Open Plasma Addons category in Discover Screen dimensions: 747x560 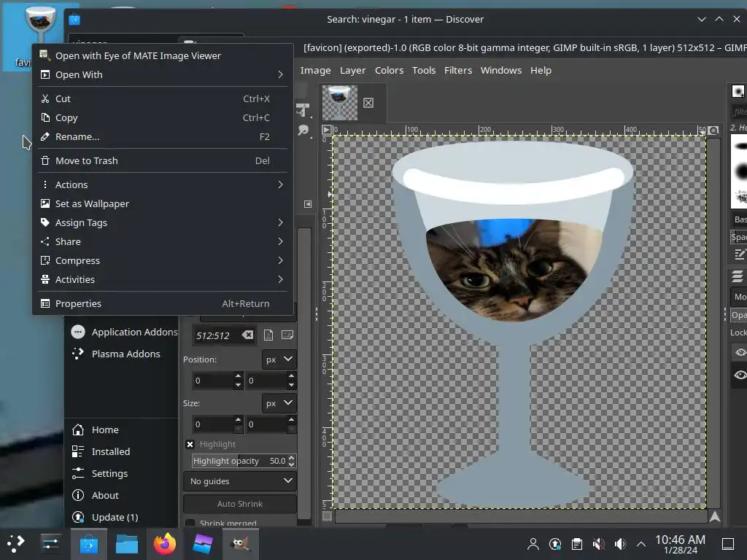click(x=122, y=354)
